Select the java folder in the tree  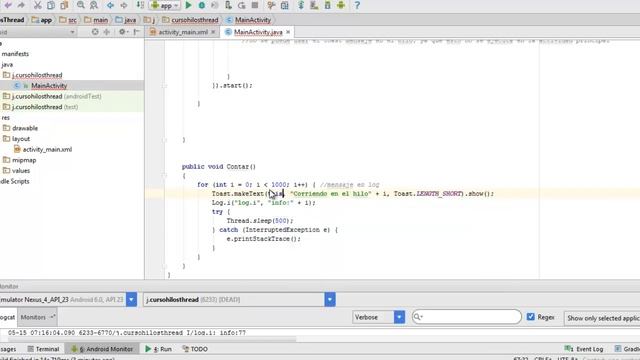(x=7, y=64)
